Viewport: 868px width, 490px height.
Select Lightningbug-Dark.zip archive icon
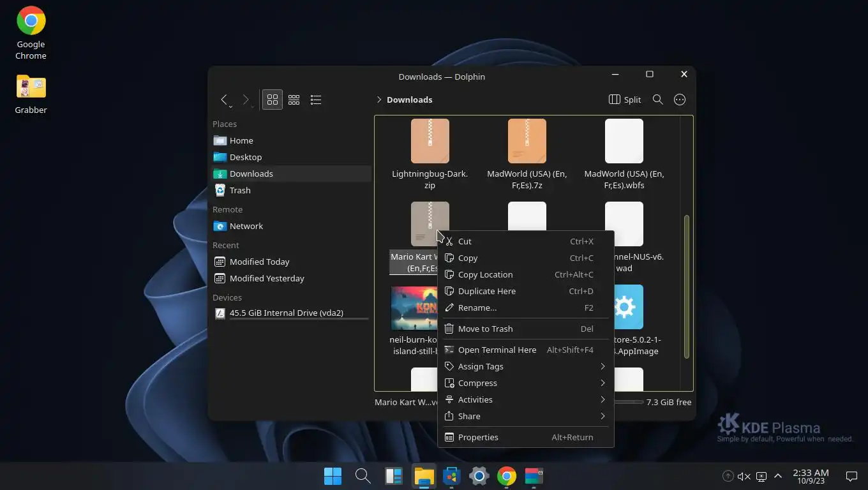coord(430,141)
